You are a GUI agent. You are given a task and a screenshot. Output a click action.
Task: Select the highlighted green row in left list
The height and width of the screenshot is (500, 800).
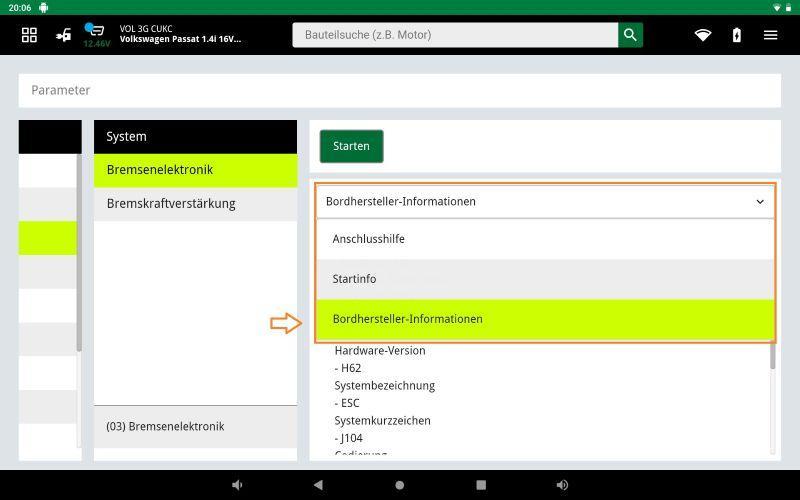[x=47, y=238]
